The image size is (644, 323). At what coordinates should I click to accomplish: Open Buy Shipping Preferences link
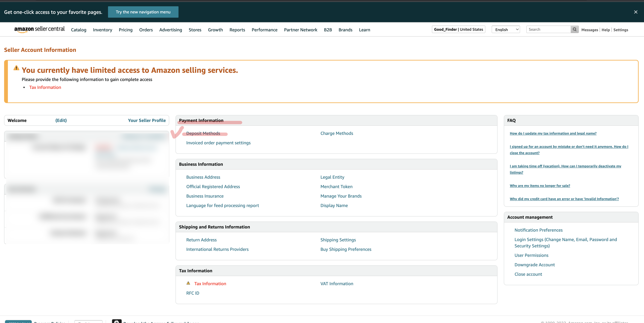click(x=346, y=249)
